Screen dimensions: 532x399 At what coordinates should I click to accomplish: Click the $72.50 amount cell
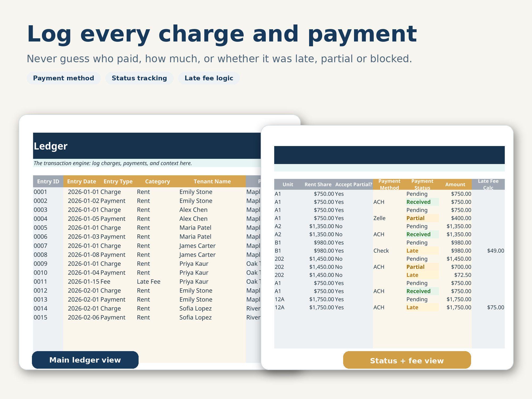point(463,275)
